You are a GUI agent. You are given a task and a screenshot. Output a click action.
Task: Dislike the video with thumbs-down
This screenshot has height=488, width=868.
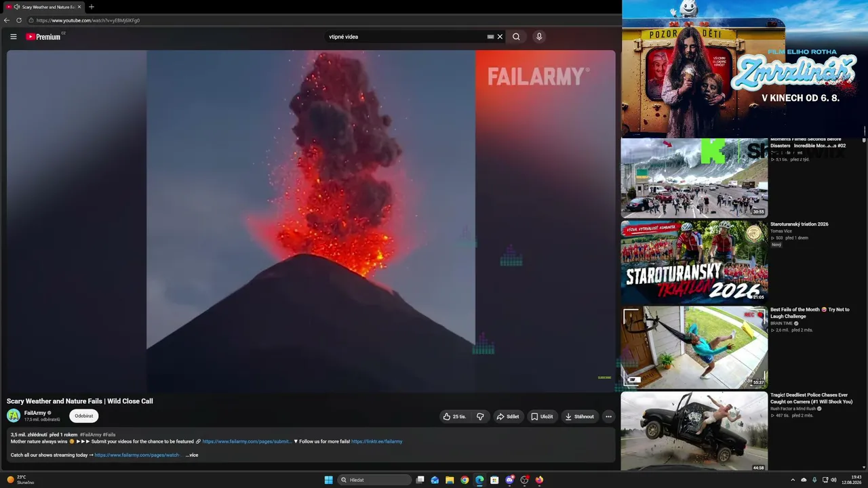(x=480, y=416)
